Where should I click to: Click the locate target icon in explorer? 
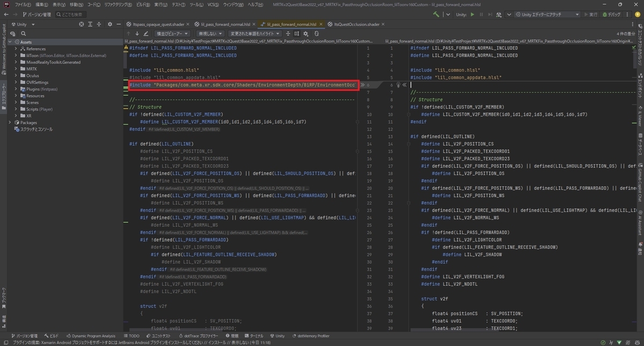click(82, 24)
